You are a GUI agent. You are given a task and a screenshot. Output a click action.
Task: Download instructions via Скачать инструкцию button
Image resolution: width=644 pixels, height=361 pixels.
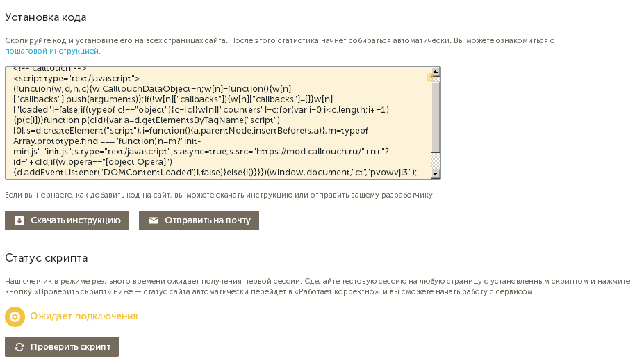tap(67, 220)
